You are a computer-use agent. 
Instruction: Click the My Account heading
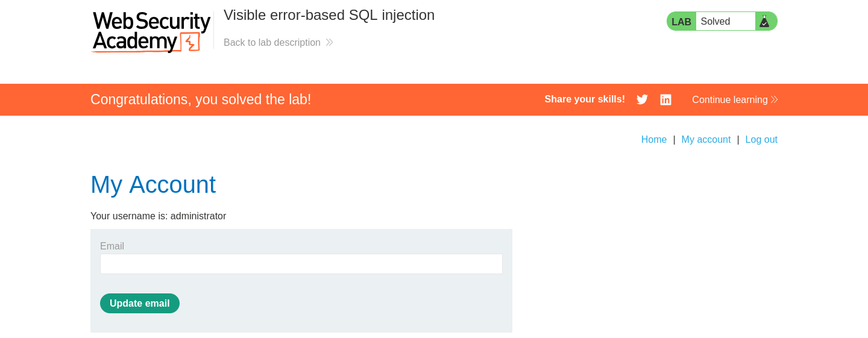(153, 184)
